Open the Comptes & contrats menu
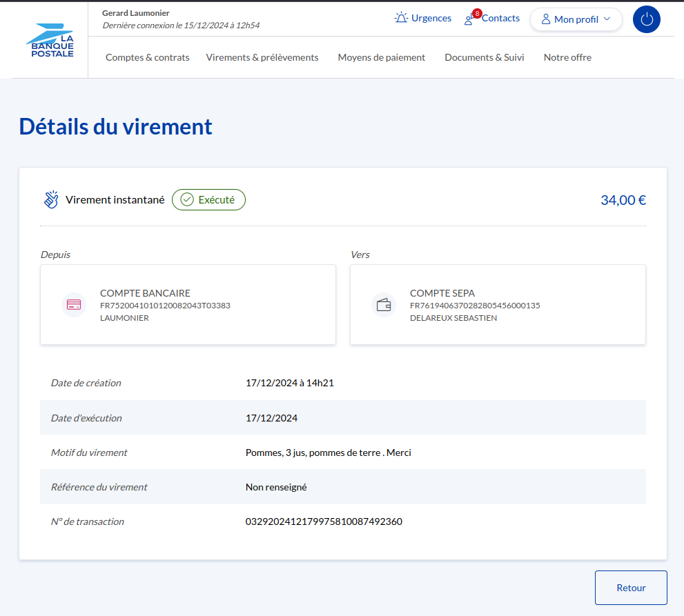684x616 pixels. tap(147, 57)
